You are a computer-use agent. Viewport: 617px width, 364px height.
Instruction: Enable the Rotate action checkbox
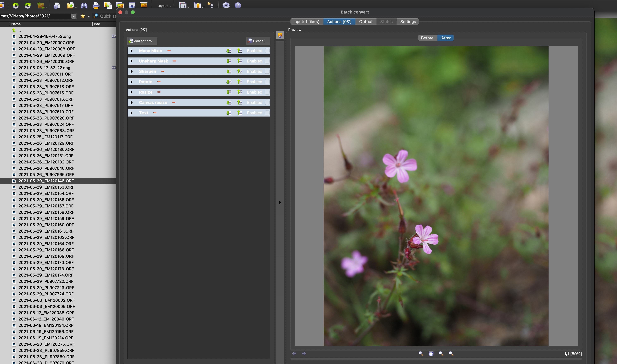267,82
